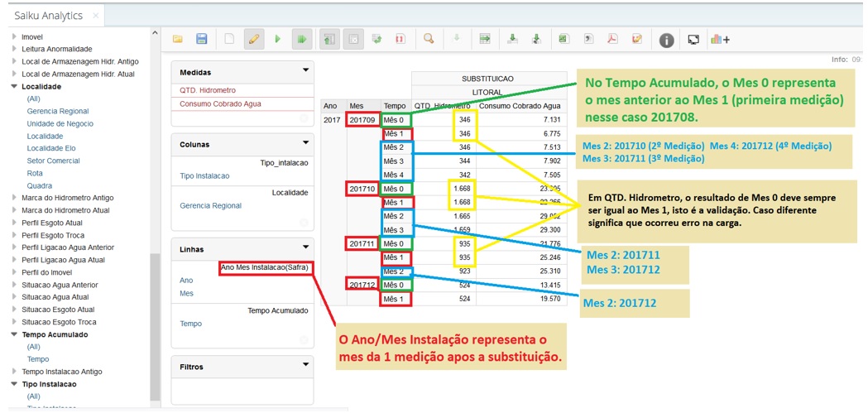Image resolution: width=868 pixels, height=413 pixels.
Task: Open the Linhas panel dropdown arrow
Action: coord(305,247)
